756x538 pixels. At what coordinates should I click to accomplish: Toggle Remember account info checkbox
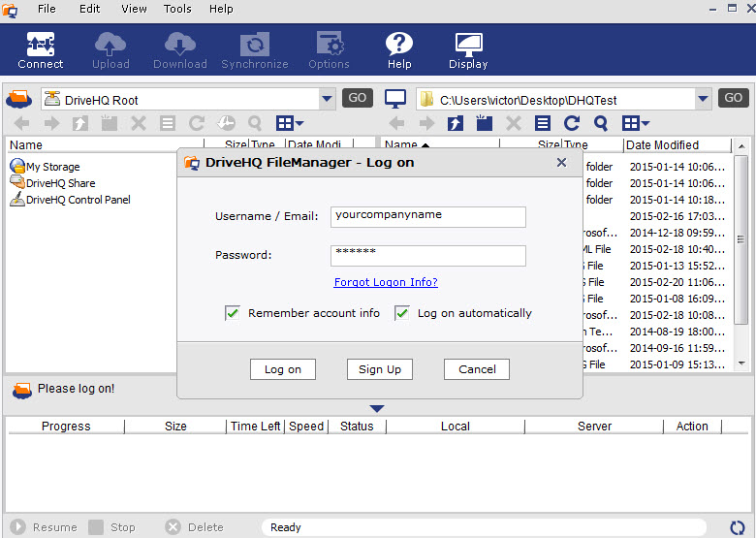(233, 313)
